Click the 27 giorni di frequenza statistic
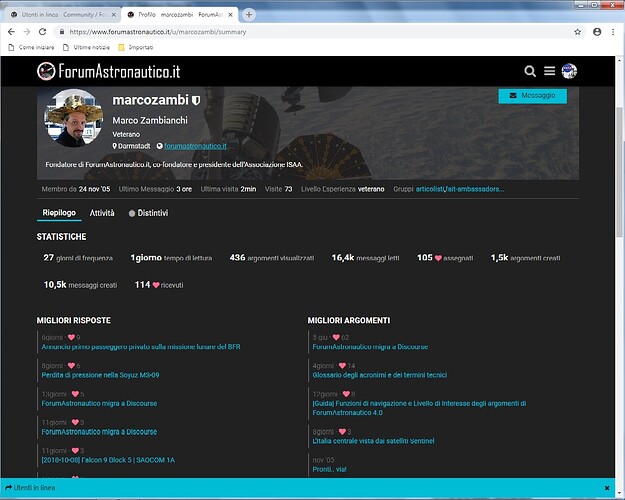 point(78,258)
